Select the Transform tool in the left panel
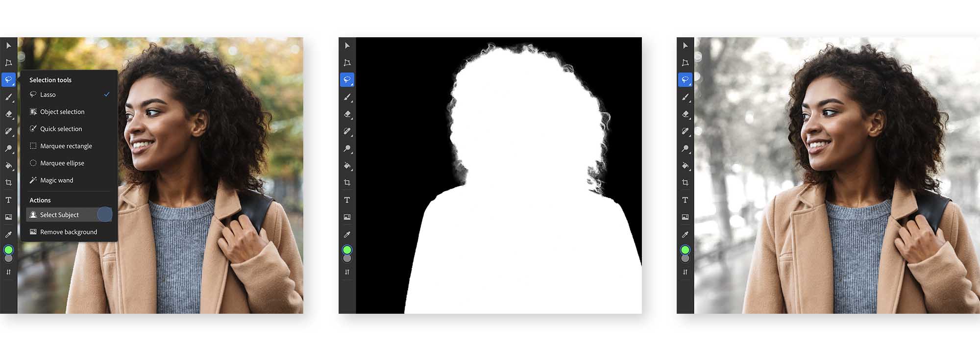 coord(9,63)
